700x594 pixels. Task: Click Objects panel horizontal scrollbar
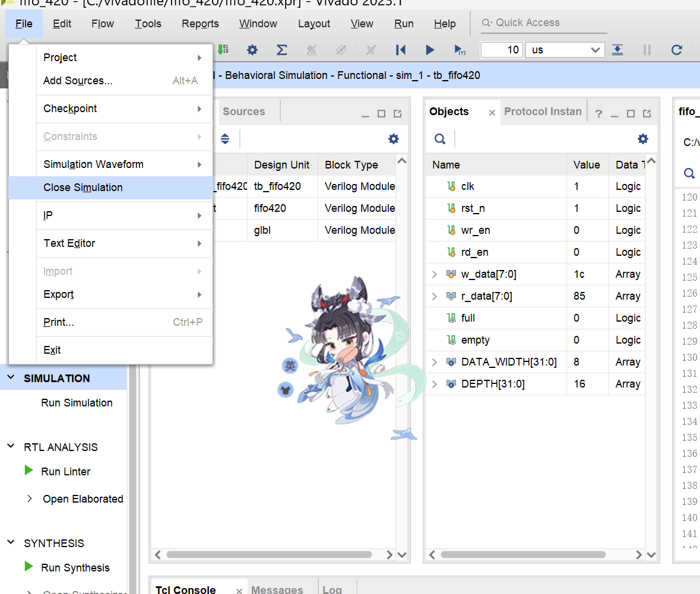pos(522,555)
